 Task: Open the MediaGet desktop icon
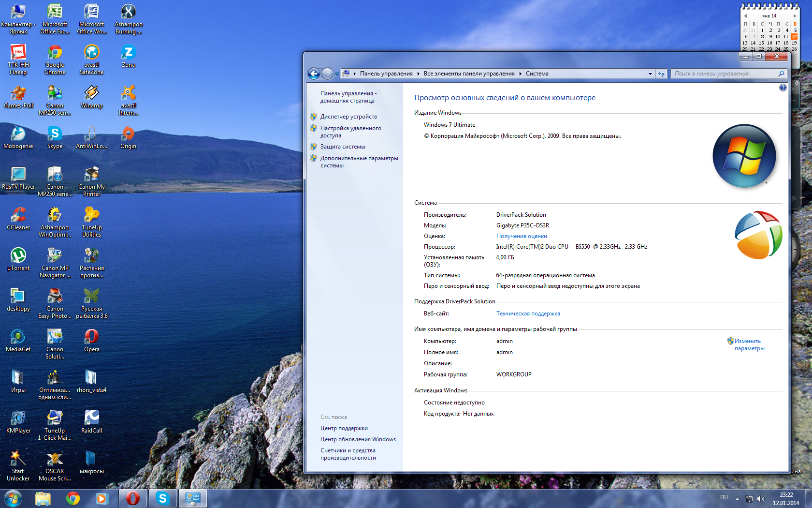tap(18, 341)
